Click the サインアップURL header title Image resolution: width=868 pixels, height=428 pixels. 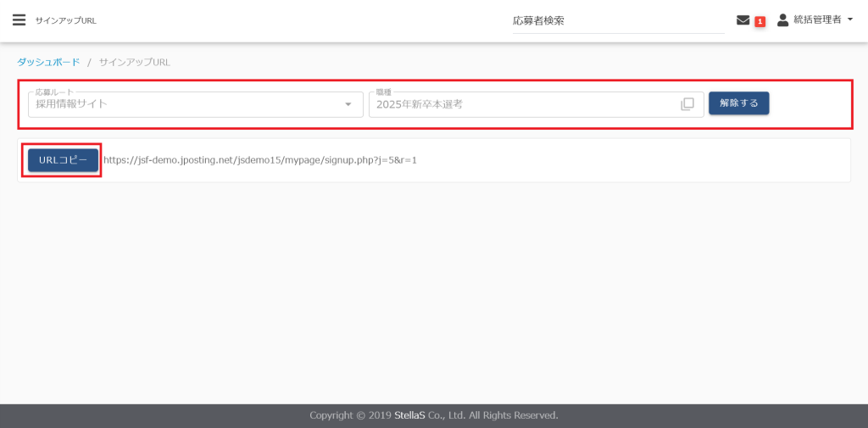pyautogui.click(x=65, y=20)
